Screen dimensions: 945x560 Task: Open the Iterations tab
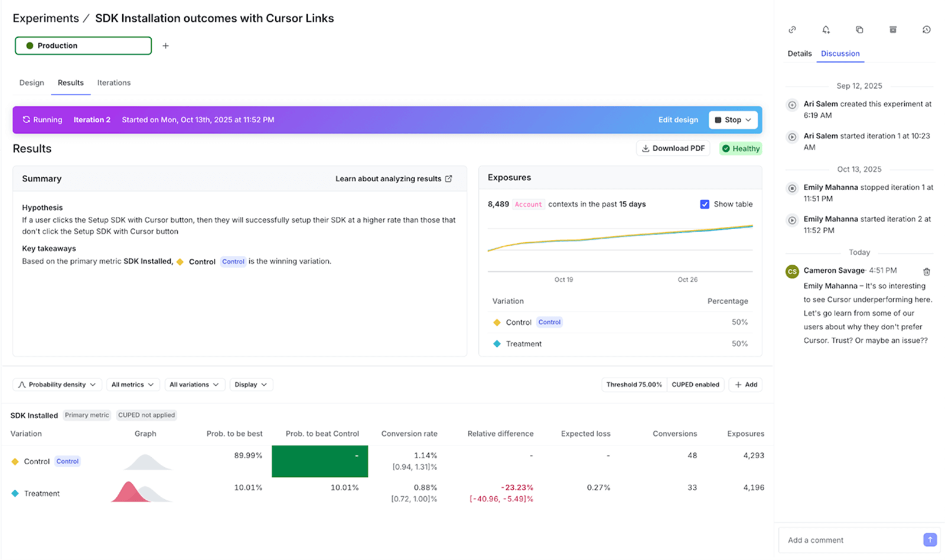coord(114,83)
